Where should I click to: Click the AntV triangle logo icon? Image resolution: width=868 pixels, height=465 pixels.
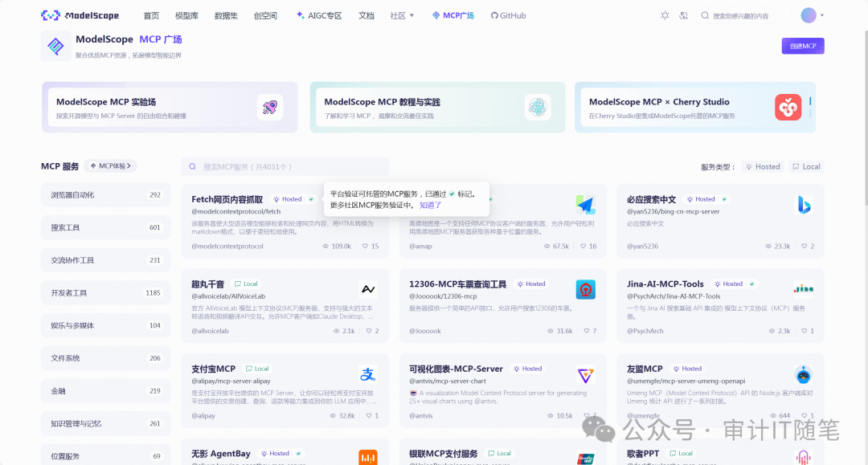point(585,375)
